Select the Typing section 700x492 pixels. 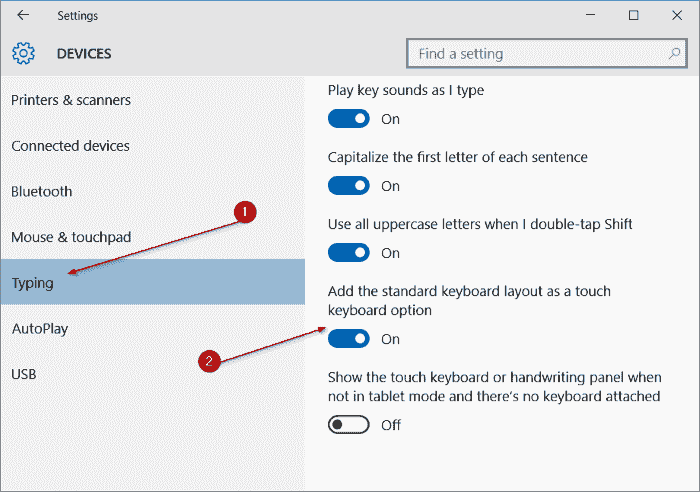pos(33,283)
